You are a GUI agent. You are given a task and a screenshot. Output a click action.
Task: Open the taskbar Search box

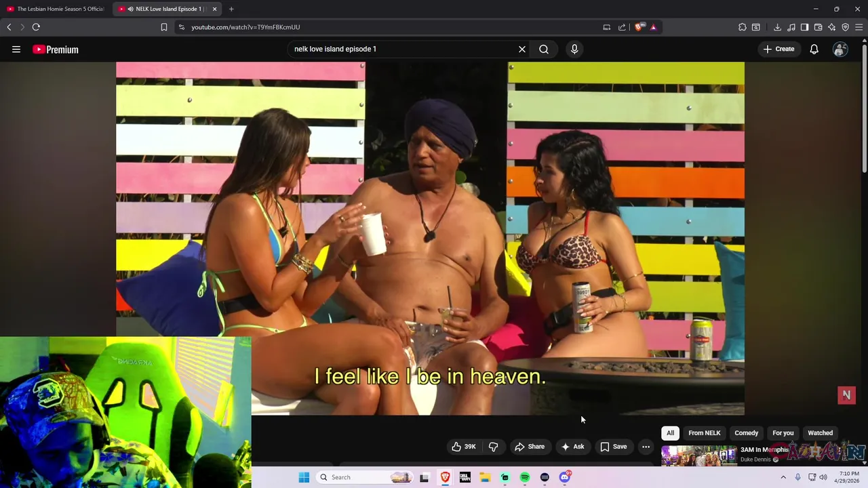pyautogui.click(x=366, y=477)
